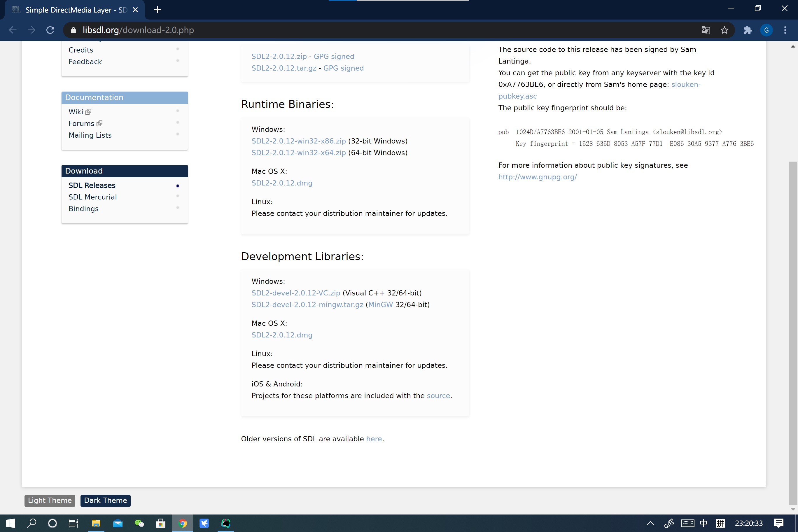Open Google Translate icon in address bar
The image size is (798, 532).
tap(706, 30)
